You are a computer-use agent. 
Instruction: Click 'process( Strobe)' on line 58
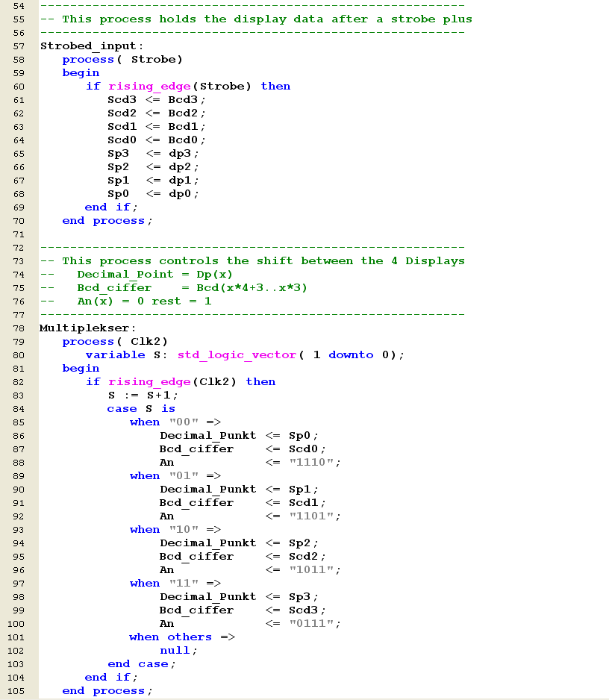click(122, 60)
